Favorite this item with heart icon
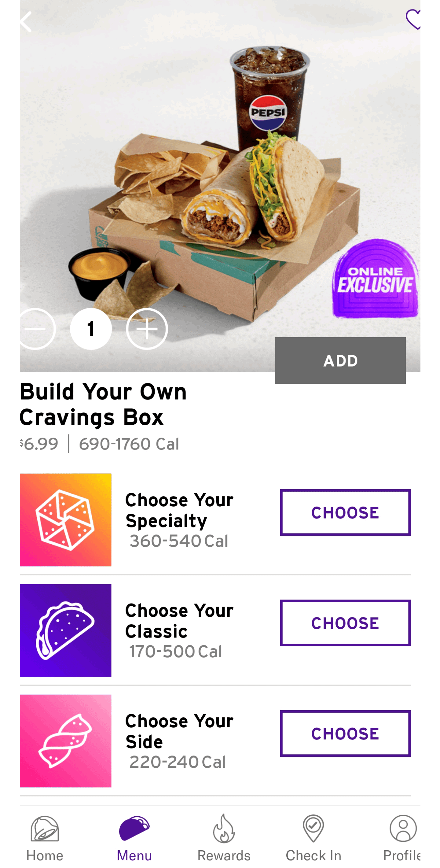This screenshot has width=440, height=868. [413, 20]
